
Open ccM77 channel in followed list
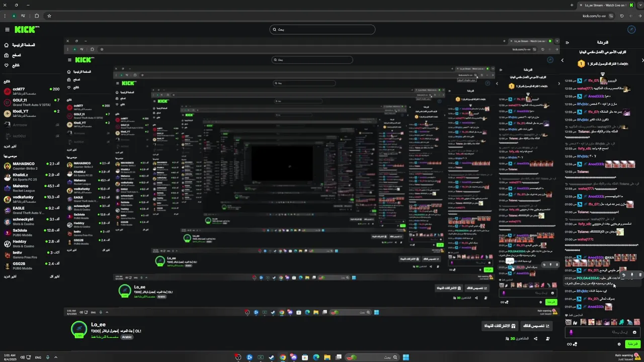(31, 91)
